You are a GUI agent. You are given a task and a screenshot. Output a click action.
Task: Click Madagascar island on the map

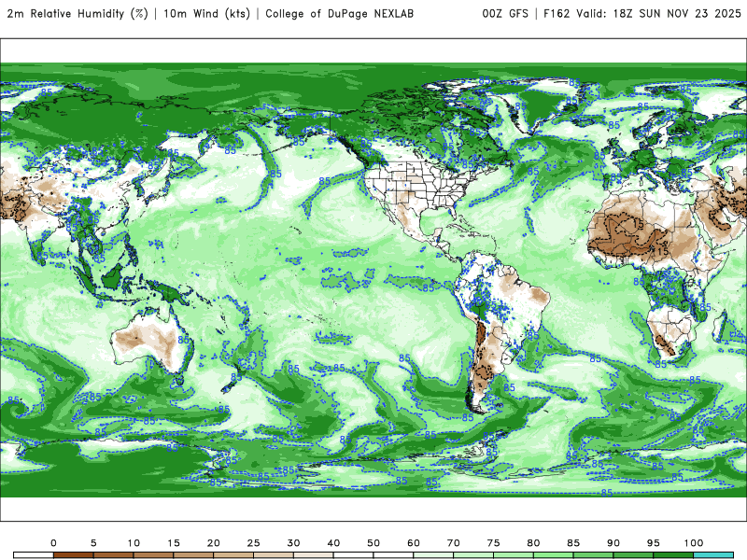[x=720, y=326]
